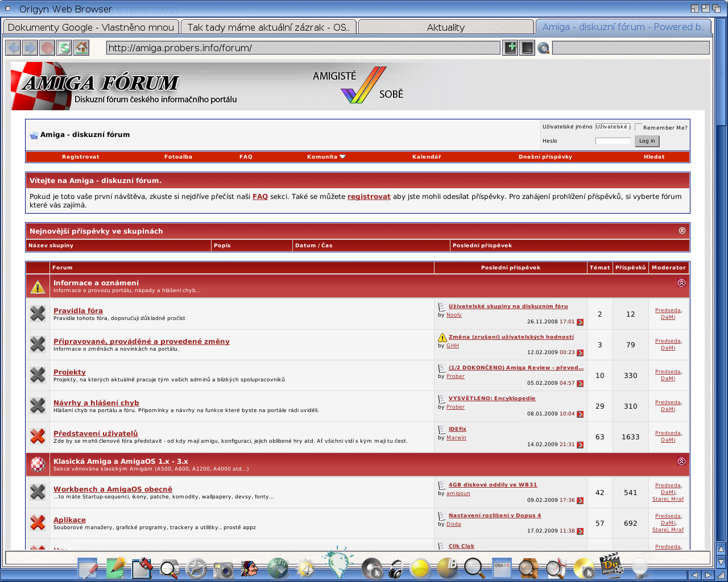This screenshot has width=728, height=582.
Task: Switch to Dokumenty Google tab
Action: coord(91,27)
